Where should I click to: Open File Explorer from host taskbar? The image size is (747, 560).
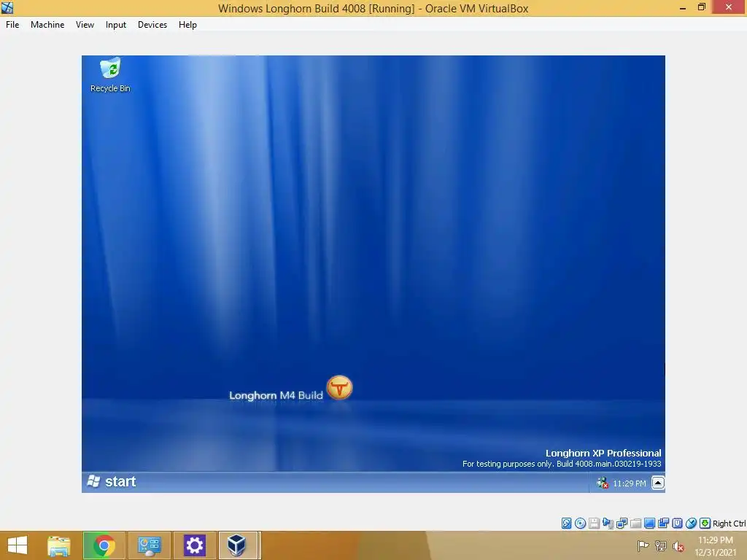(58, 545)
